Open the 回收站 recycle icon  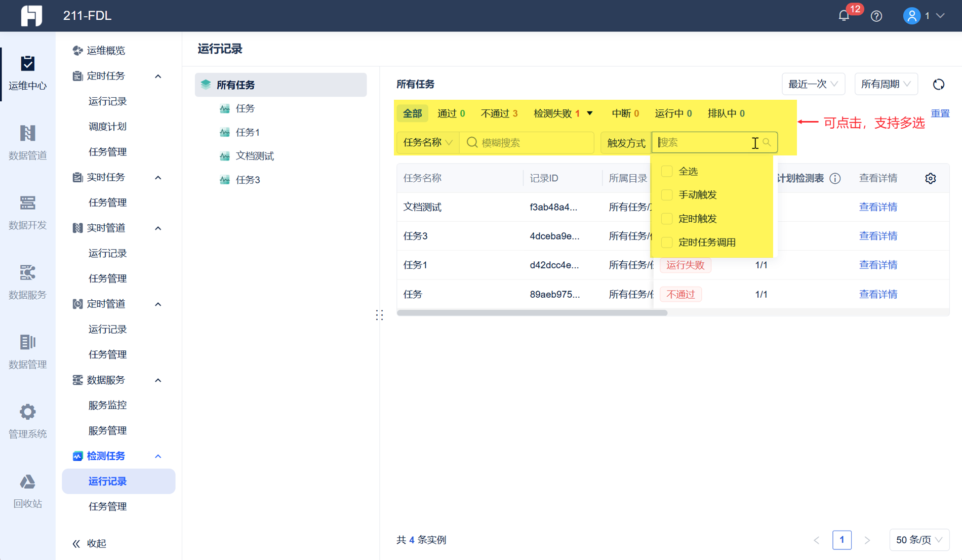[27, 482]
